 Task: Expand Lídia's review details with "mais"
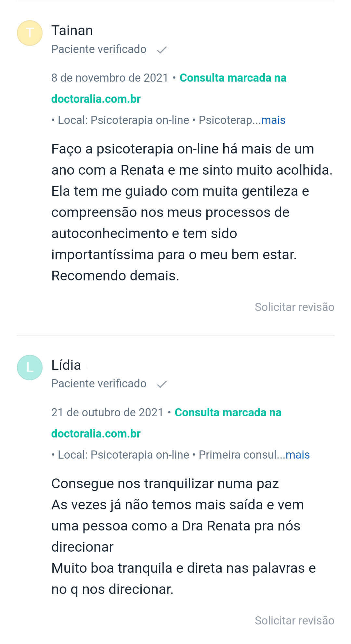click(x=297, y=454)
